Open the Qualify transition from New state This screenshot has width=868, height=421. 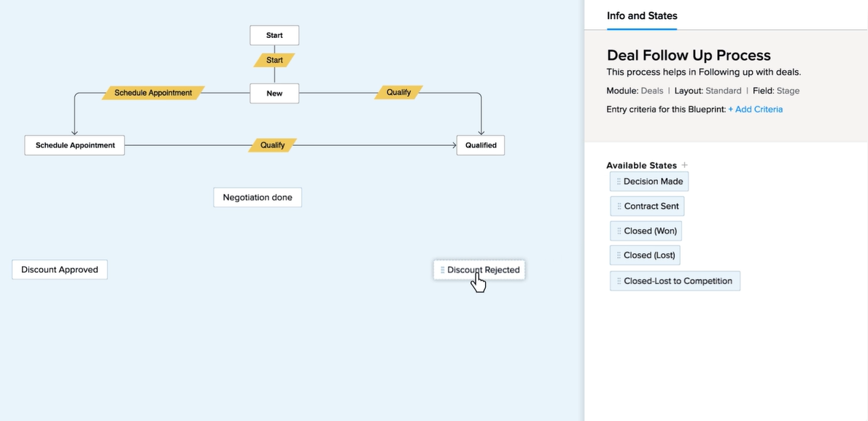coord(398,92)
